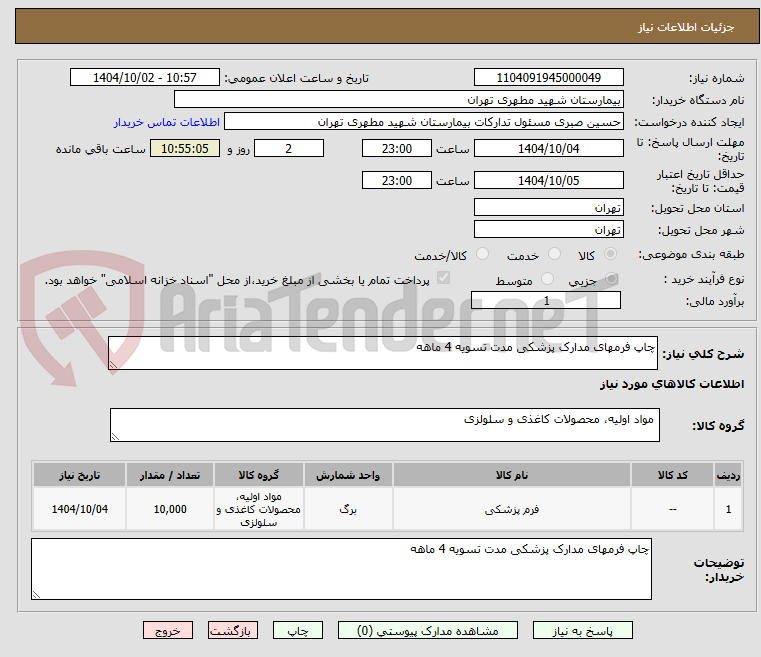
Task: Click the فرم پزشکی item name cell
Action: 512,509
